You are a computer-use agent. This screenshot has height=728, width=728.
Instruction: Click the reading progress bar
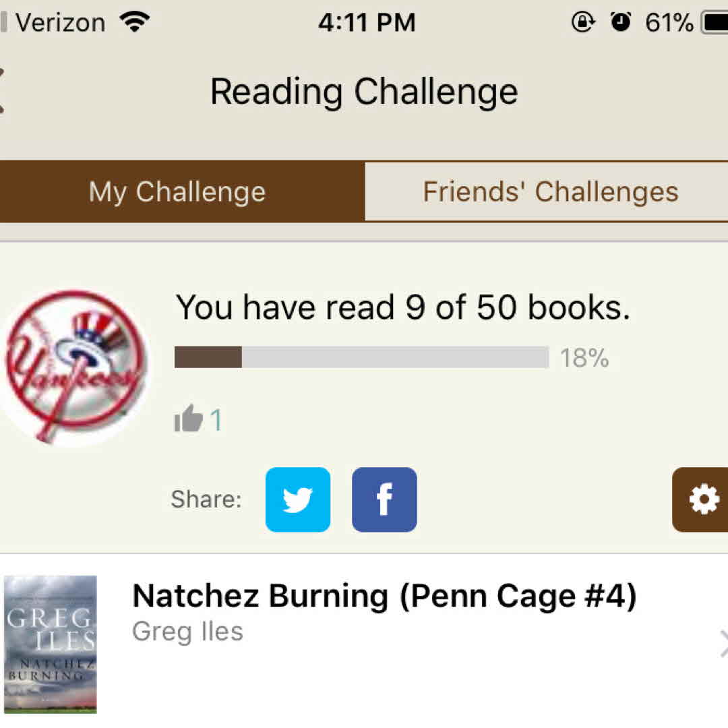[x=361, y=357]
